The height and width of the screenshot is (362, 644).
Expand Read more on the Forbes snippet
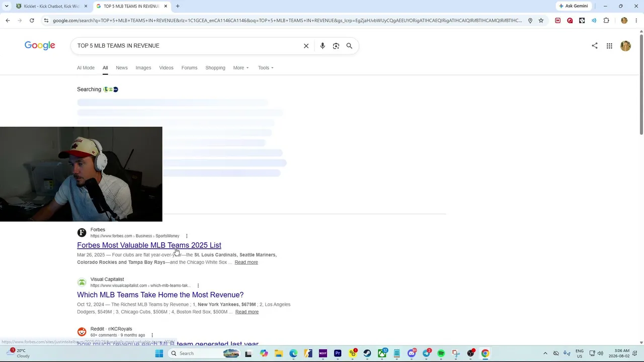click(x=246, y=262)
